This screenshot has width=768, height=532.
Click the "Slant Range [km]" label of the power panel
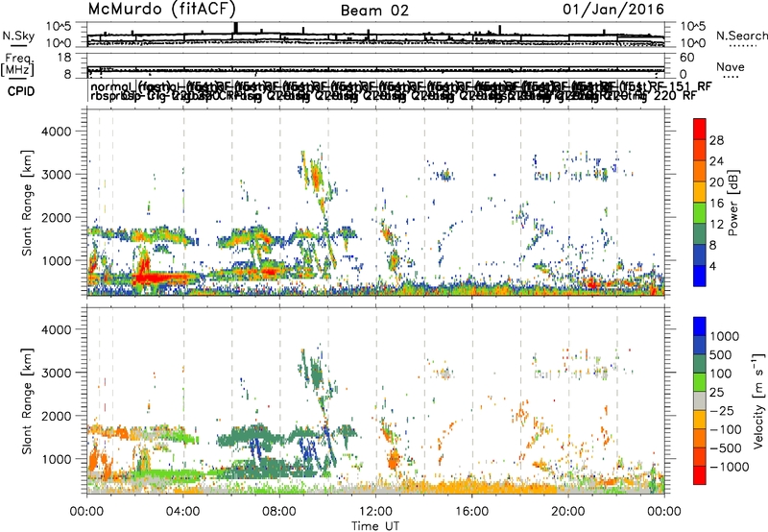(x=27, y=203)
